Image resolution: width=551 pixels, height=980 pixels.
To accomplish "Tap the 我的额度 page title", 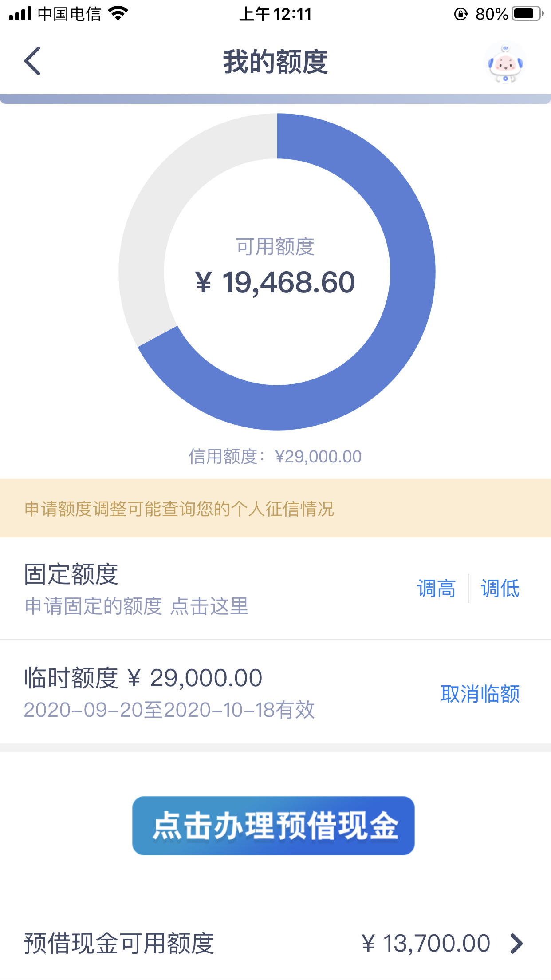I will tap(275, 62).
